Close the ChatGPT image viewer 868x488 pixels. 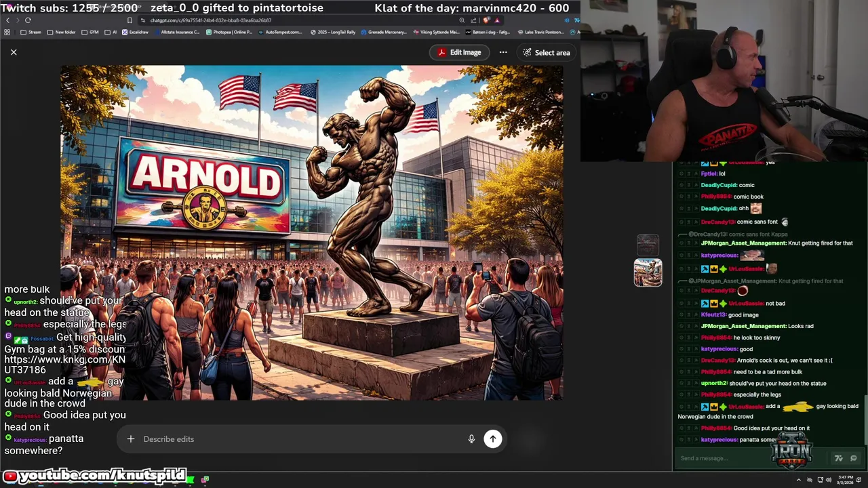coord(14,52)
